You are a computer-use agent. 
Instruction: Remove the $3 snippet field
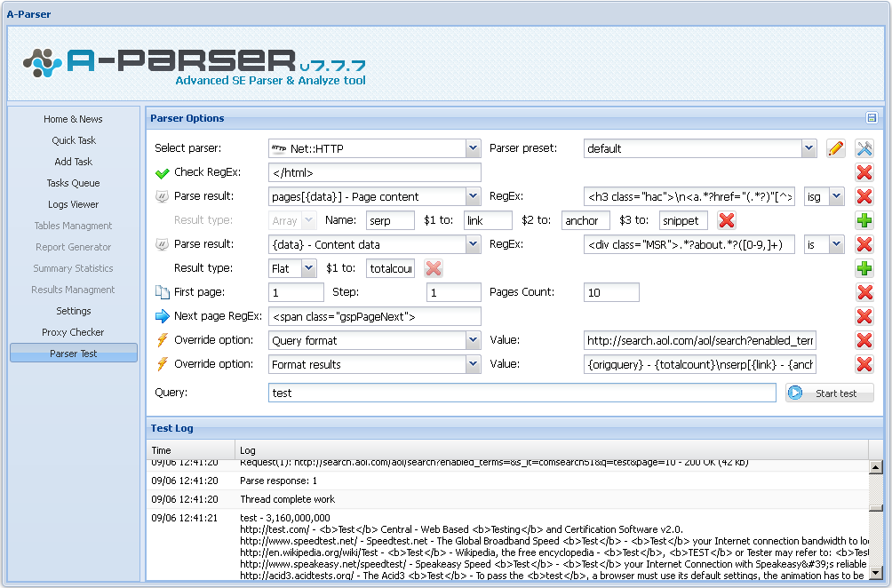(727, 220)
